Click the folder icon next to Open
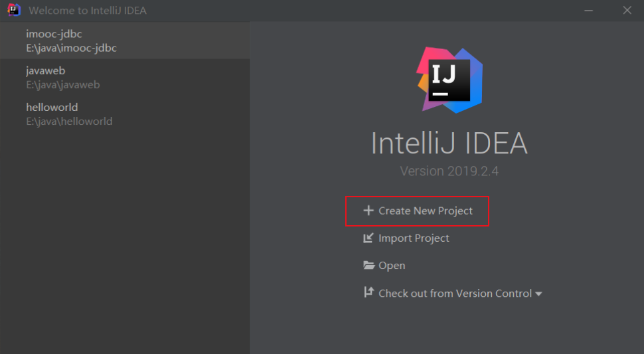The width and height of the screenshot is (644, 354). tap(369, 265)
